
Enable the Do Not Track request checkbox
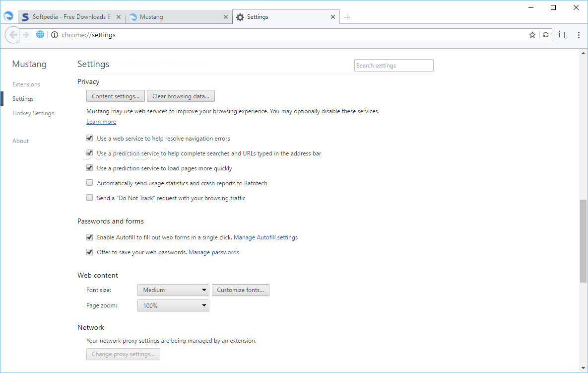pyautogui.click(x=89, y=197)
